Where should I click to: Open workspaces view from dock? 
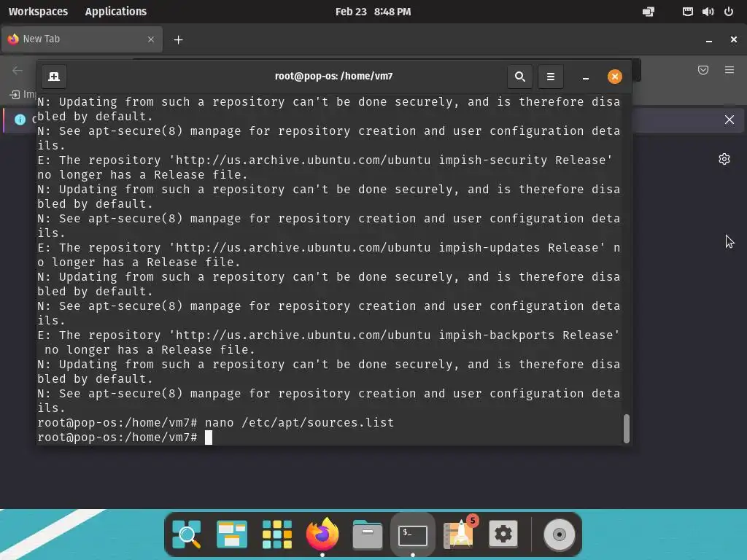tap(231, 534)
